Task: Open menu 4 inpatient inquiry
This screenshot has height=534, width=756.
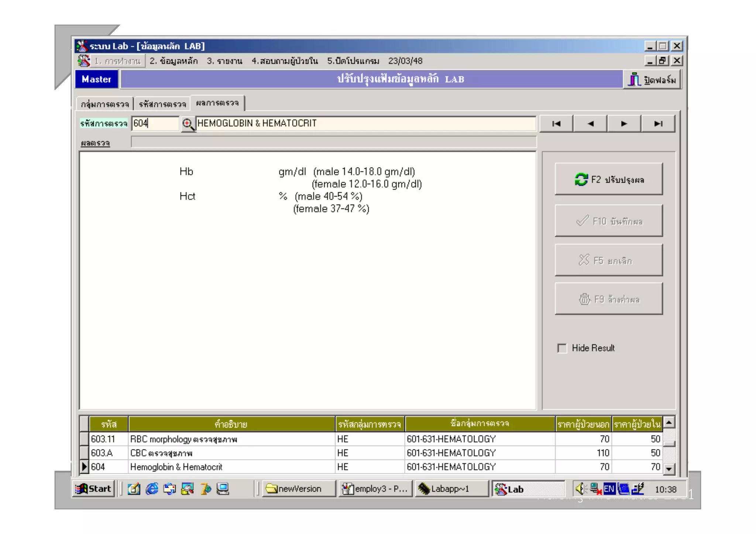Action: 285,61
